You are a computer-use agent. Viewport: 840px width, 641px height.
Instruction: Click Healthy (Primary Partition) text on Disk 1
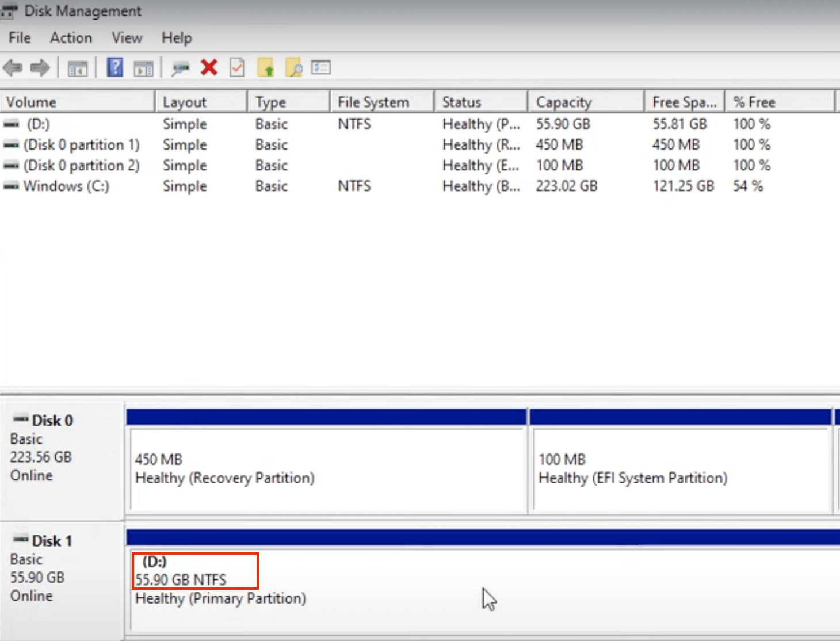coord(220,598)
